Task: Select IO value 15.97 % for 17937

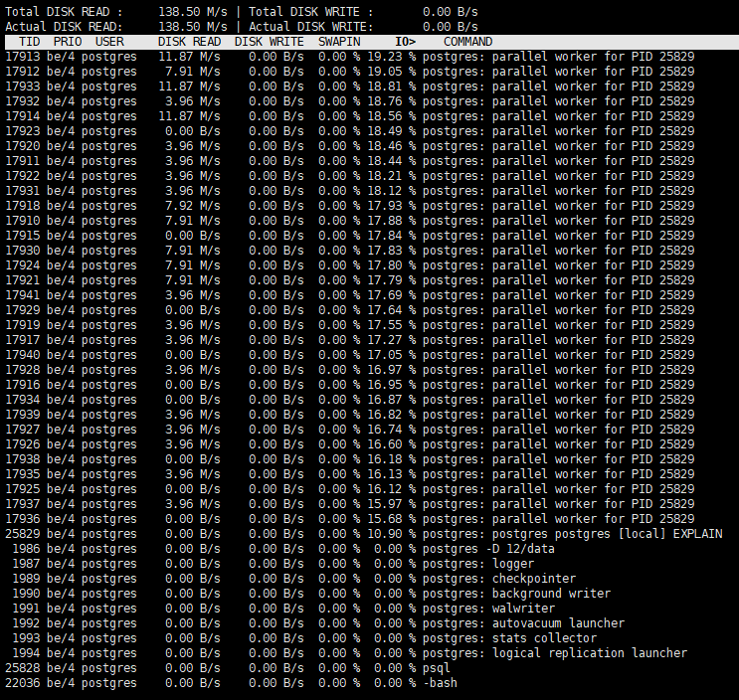Action: tap(392, 504)
